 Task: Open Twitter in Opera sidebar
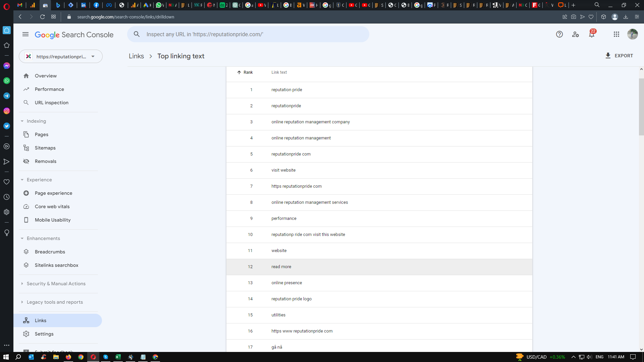[7, 126]
